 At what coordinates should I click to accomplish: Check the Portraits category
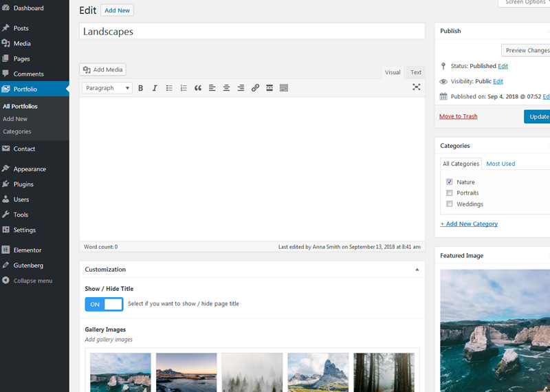(450, 193)
